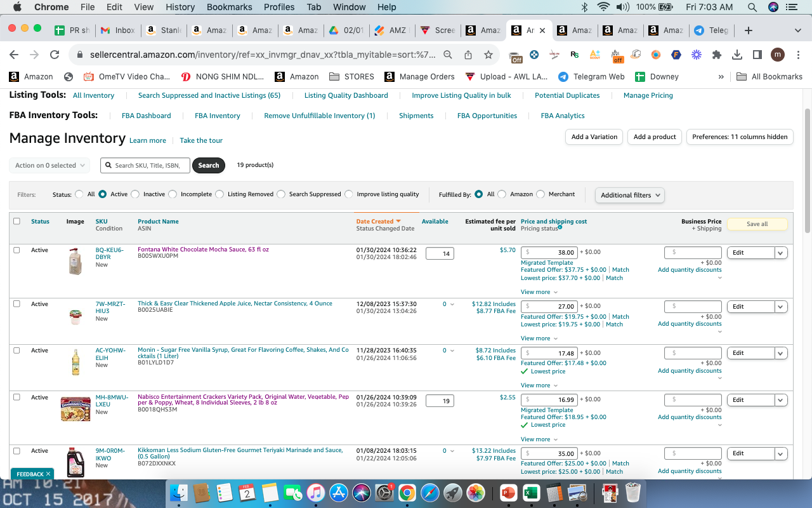The width and height of the screenshot is (812, 508).
Task: Open a new browser tab with plus icon
Action: pyautogui.click(x=749, y=30)
